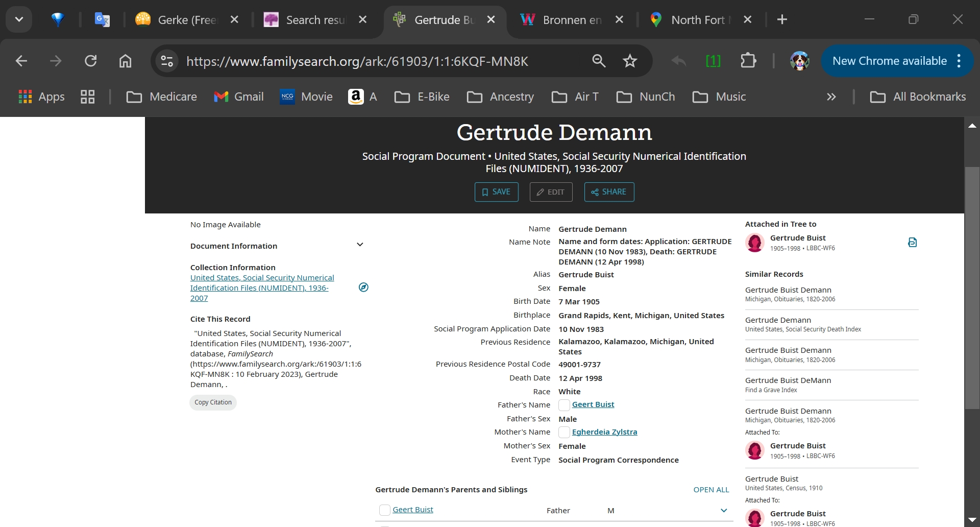Switch to the Search results tab
Viewport: 980px width, 527px height.
click(315, 19)
